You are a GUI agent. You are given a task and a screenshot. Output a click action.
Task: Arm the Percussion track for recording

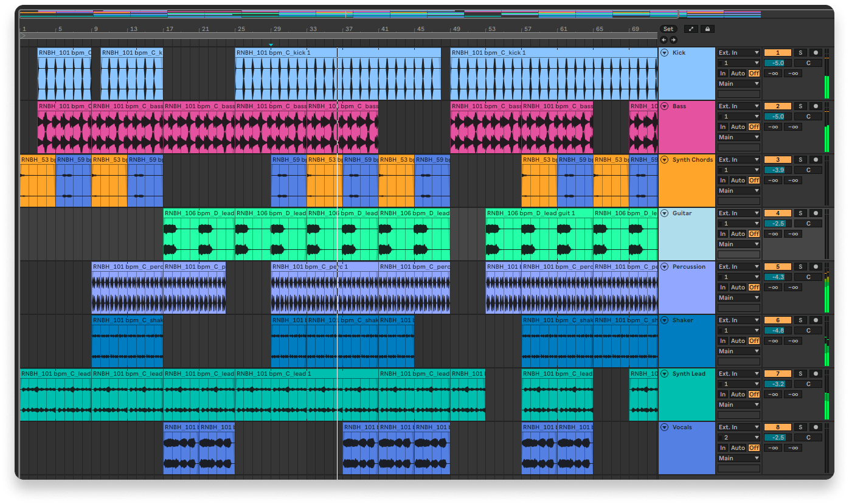pos(816,268)
